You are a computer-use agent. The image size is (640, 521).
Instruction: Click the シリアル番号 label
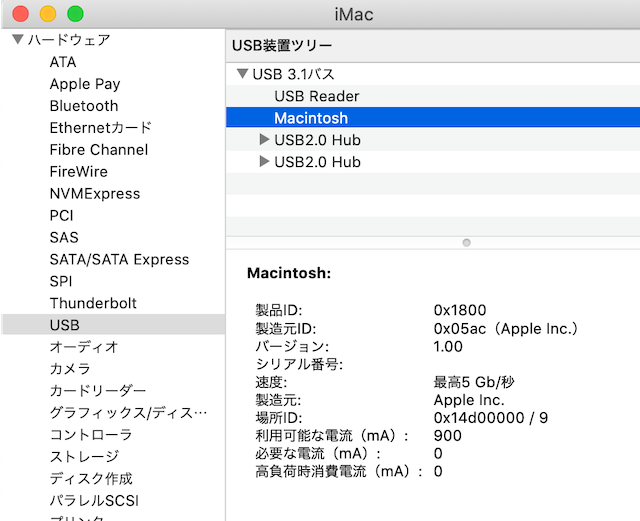299,364
